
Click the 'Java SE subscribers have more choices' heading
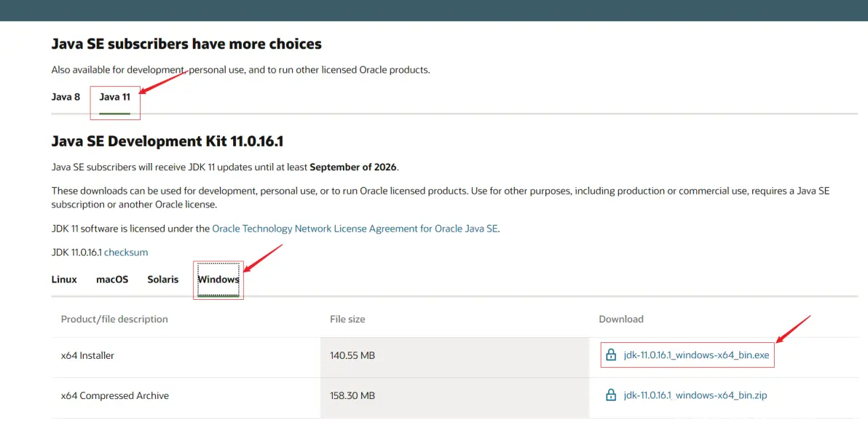186,44
